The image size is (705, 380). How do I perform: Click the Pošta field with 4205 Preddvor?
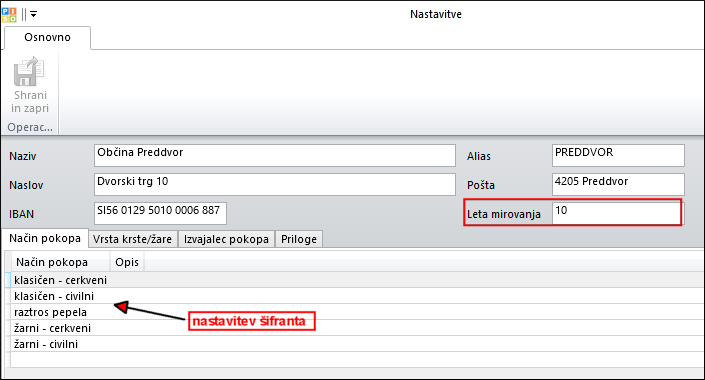point(618,184)
